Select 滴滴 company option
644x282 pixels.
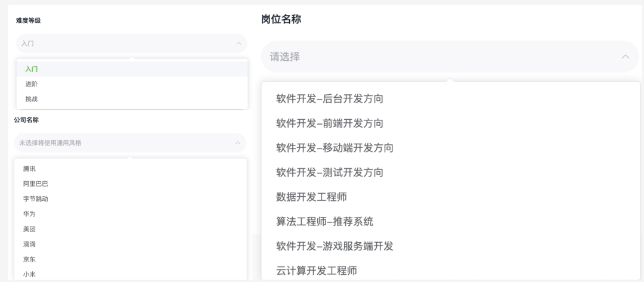[x=30, y=244]
